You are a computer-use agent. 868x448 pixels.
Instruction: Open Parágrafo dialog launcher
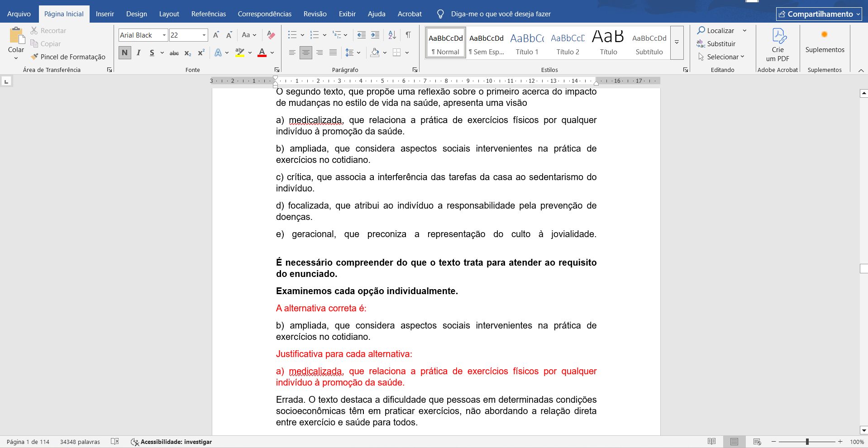(x=415, y=70)
